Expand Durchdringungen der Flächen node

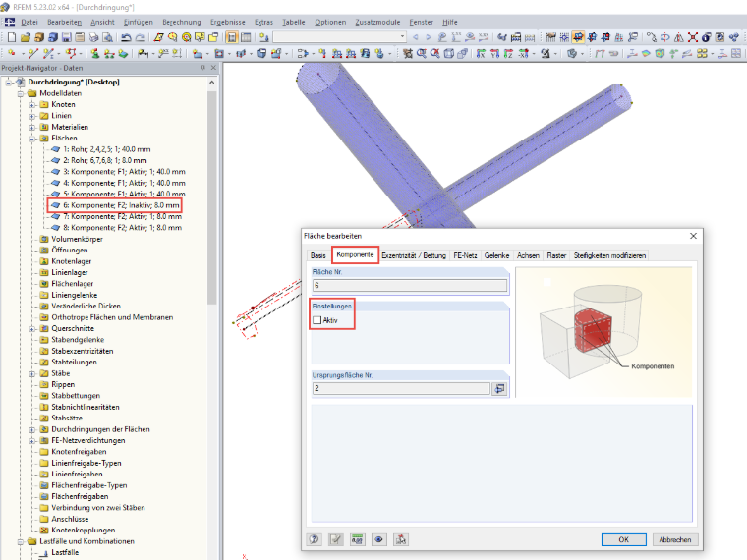tap(31, 429)
